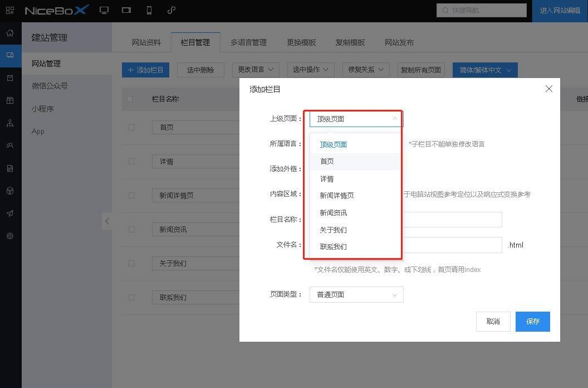Click the 快捷导航 search box
Viewport: 588px width, 388px height.
[481, 10]
